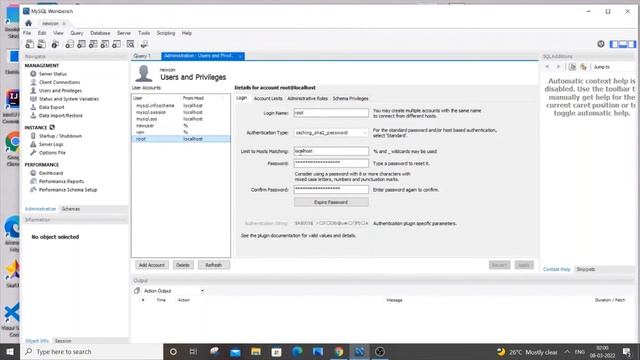
Task: Open the home screen tab icon
Action: coord(28,23)
